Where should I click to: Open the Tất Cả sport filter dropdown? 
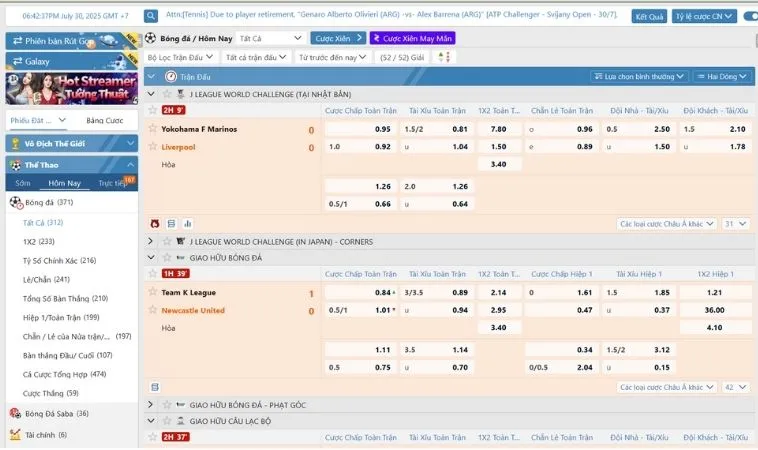[x=271, y=38]
